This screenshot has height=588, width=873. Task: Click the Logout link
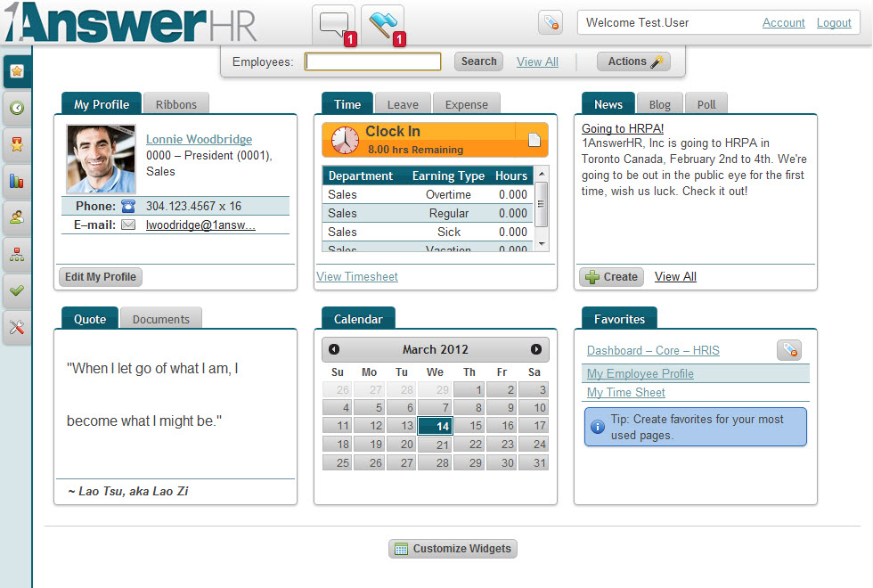click(x=834, y=23)
